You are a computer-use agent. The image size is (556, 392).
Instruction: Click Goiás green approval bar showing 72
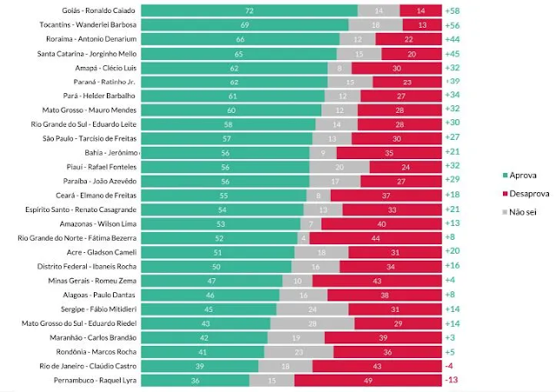(x=249, y=10)
